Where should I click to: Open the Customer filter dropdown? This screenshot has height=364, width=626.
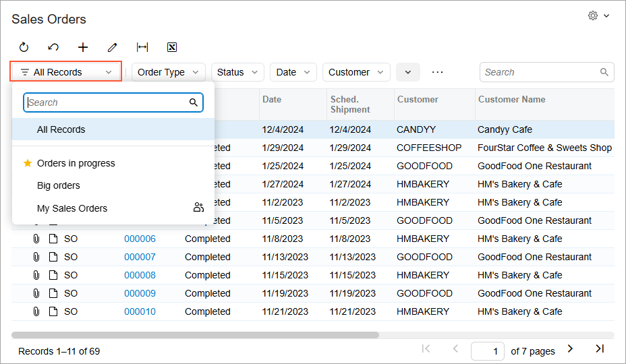pyautogui.click(x=355, y=72)
